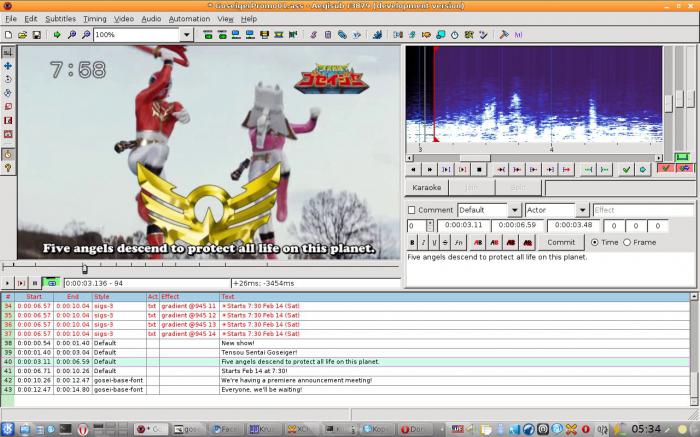
Task: Select row 41 'Starts Feb 14 at 7:30!'
Action: [x=345, y=371]
